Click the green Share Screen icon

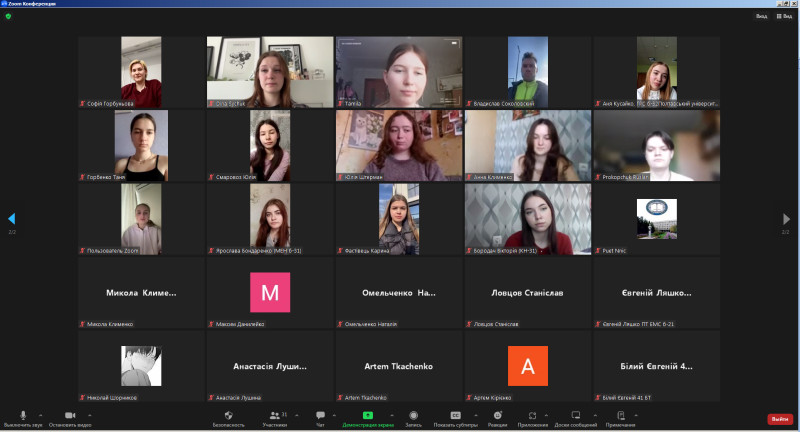pos(368,415)
